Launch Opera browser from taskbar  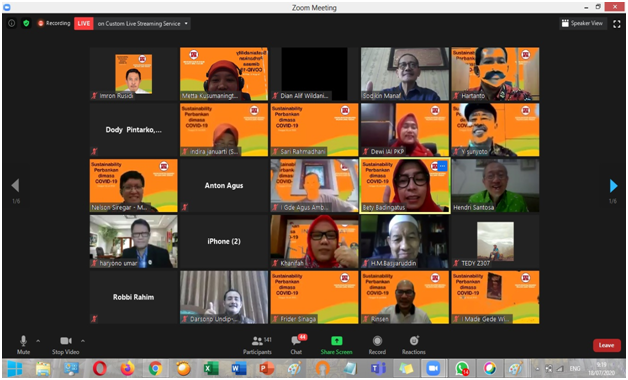99,368
